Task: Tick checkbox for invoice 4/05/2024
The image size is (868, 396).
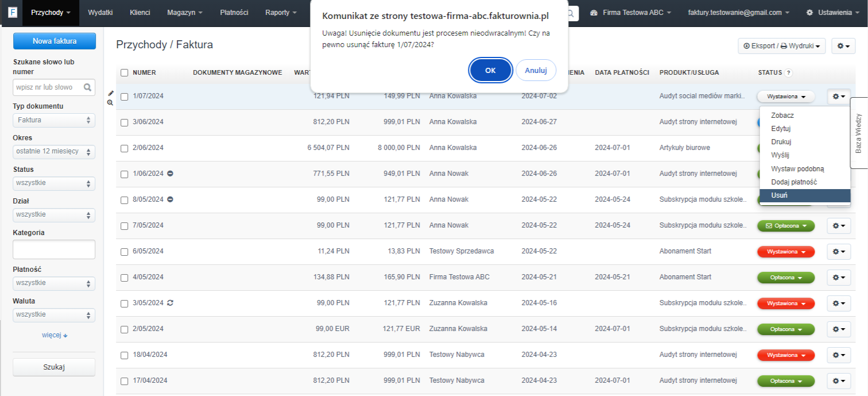Action: pyautogui.click(x=125, y=278)
